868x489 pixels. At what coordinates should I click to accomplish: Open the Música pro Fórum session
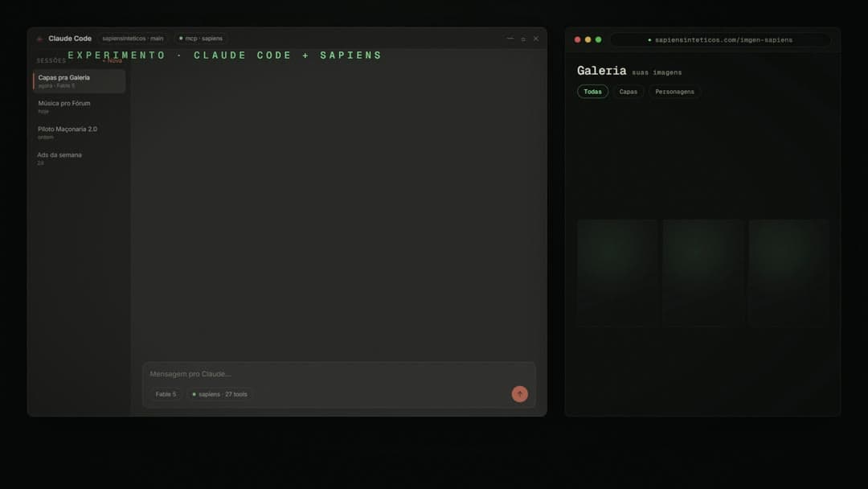(x=79, y=107)
